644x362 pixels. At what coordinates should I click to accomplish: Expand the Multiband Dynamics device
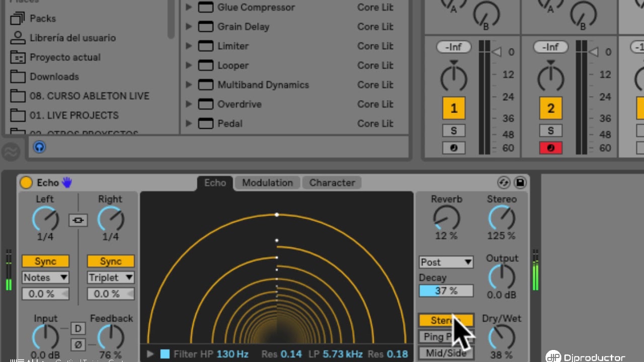[189, 84]
